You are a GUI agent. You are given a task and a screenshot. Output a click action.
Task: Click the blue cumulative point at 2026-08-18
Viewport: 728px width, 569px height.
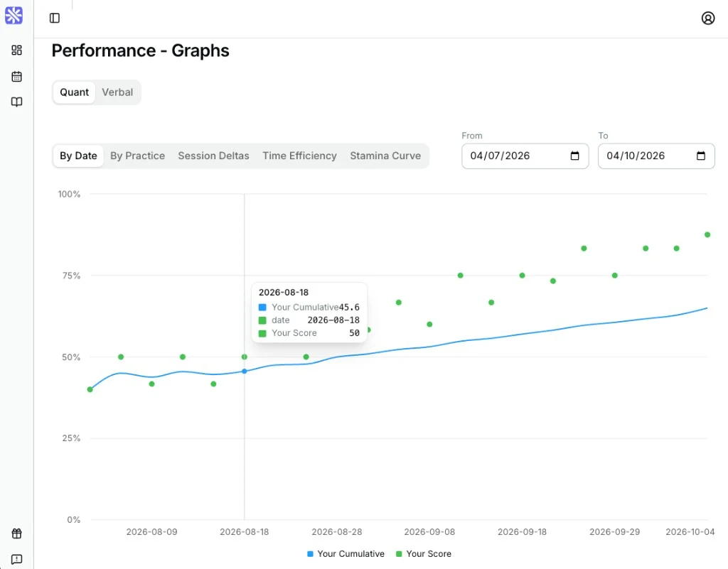pyautogui.click(x=245, y=371)
